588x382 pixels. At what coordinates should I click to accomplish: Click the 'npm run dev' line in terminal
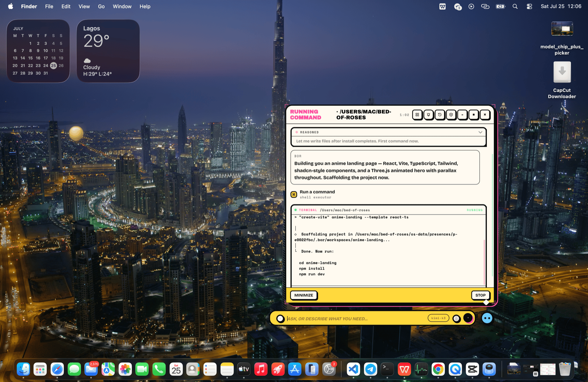[x=311, y=274]
